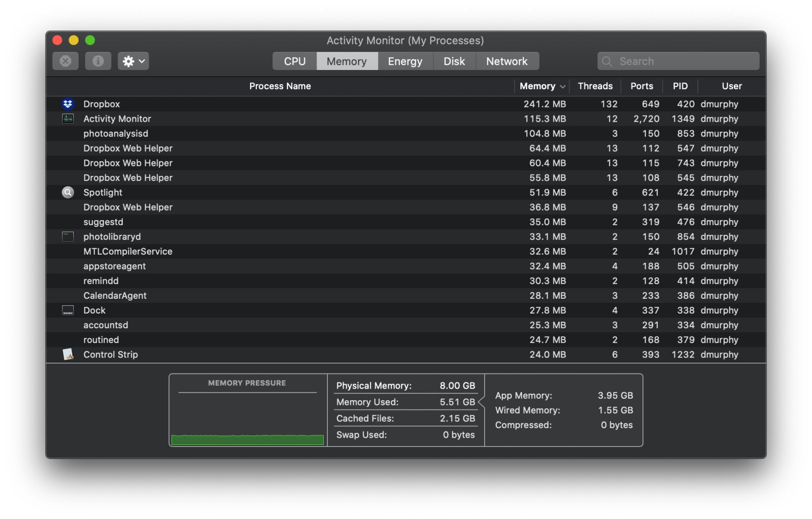812x519 pixels.
Task: Select the CalendarAgent process row
Action: coord(406,295)
